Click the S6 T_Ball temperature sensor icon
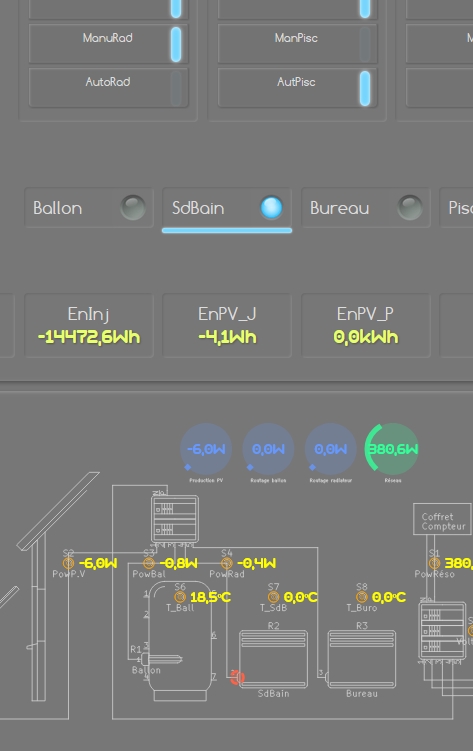This screenshot has width=473, height=751. (x=180, y=597)
